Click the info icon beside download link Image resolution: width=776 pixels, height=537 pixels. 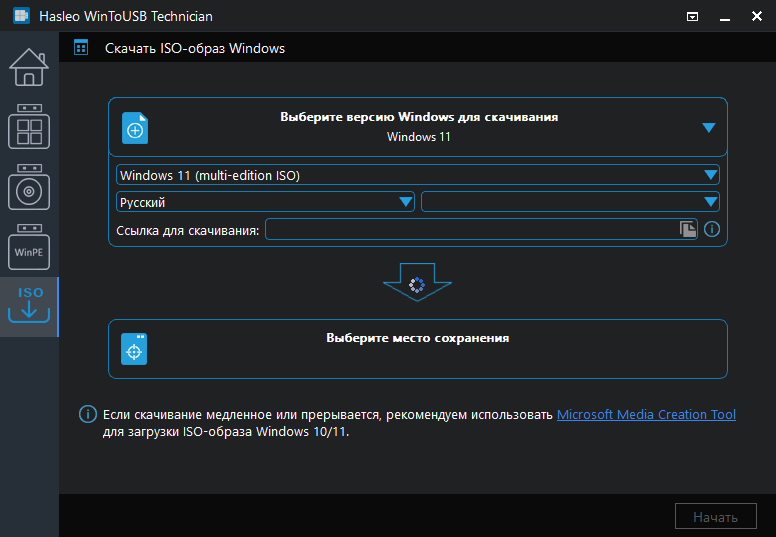coord(712,229)
